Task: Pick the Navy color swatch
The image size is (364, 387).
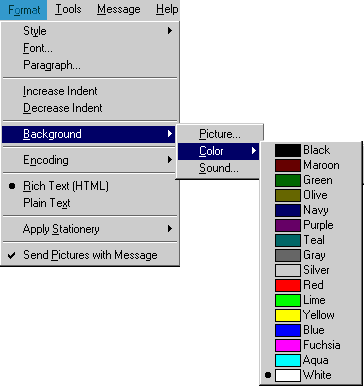Action: 288,210
